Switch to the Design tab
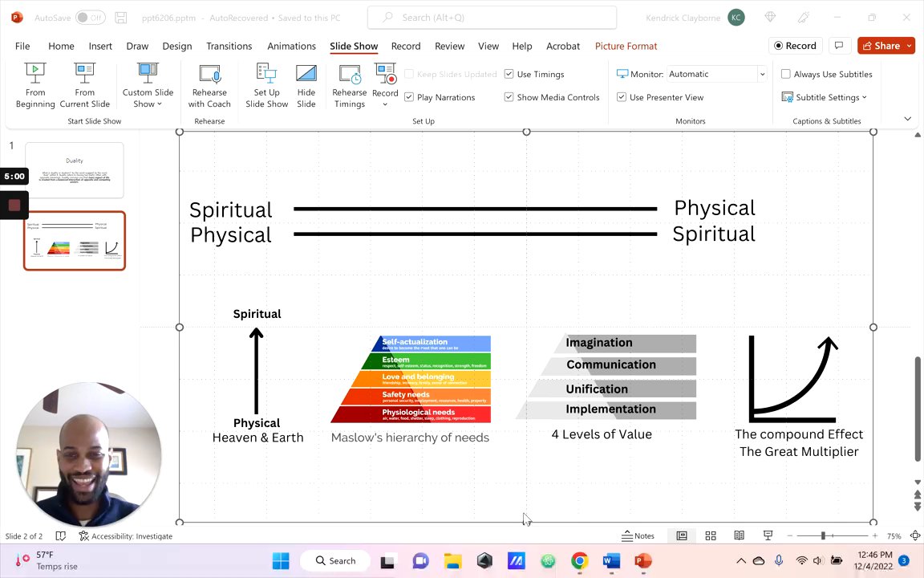This screenshot has height=578, width=924. tap(176, 46)
